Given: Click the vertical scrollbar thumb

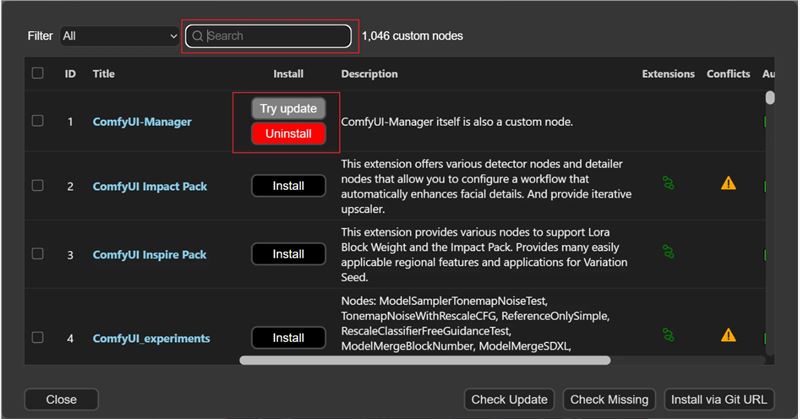Looking at the screenshot, I should (x=770, y=97).
